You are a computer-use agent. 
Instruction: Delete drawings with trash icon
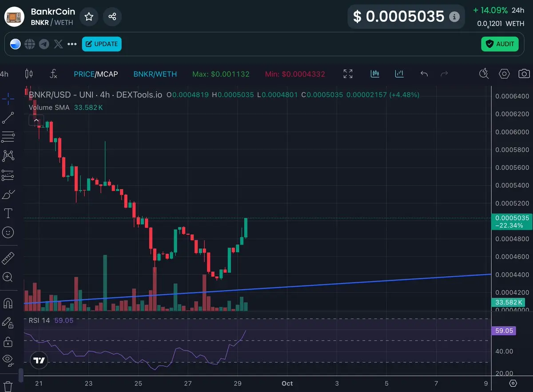point(8,385)
